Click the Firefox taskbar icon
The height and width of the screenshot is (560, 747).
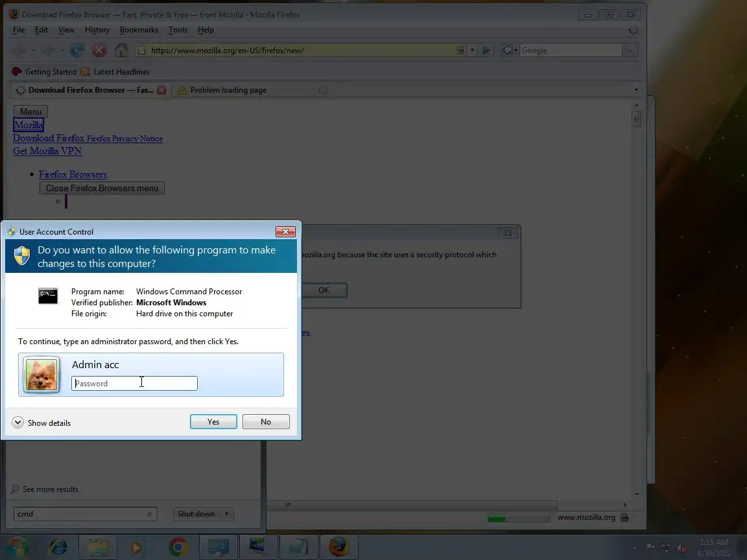click(x=338, y=546)
